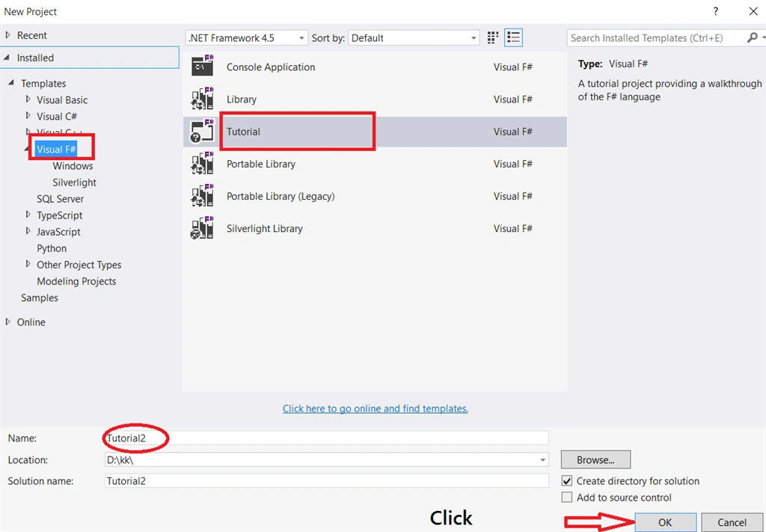This screenshot has width=766, height=532.
Task: Click the Recent section label
Action: (31, 35)
